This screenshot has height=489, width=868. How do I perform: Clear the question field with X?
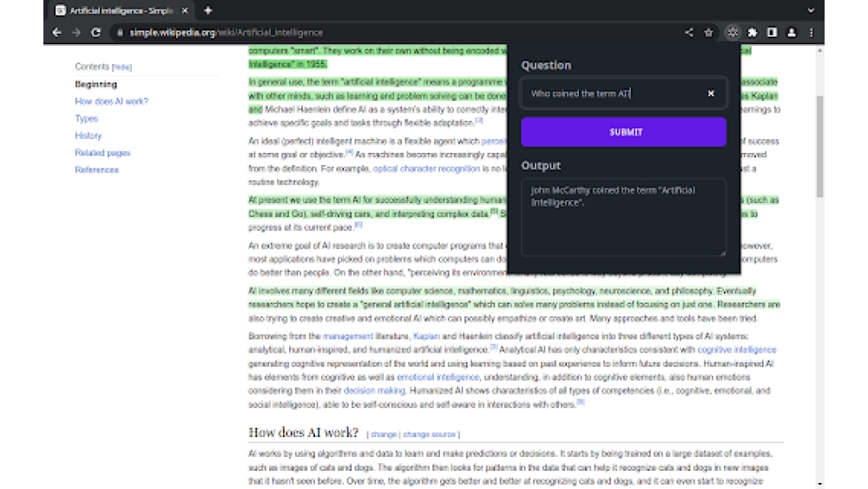click(x=712, y=94)
